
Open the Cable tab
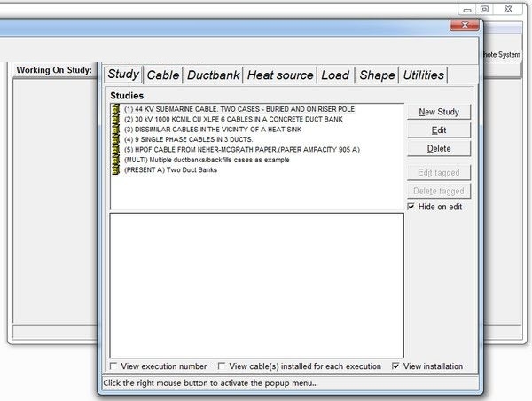point(163,75)
